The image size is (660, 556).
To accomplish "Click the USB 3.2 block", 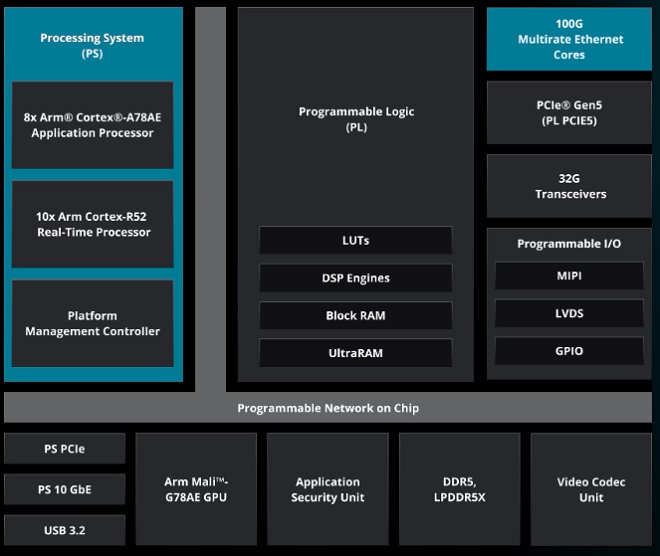I will pyautogui.click(x=64, y=530).
